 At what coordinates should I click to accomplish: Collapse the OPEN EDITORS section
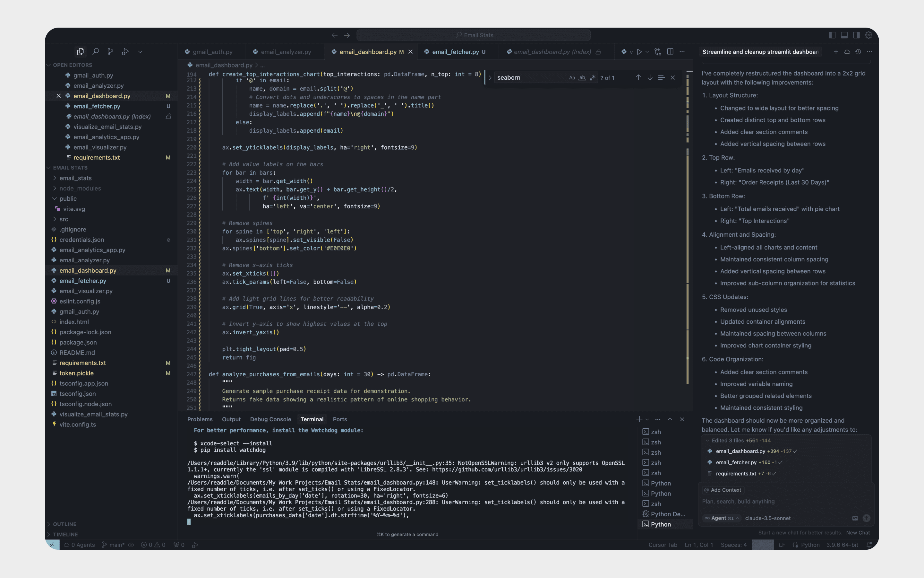(x=49, y=65)
